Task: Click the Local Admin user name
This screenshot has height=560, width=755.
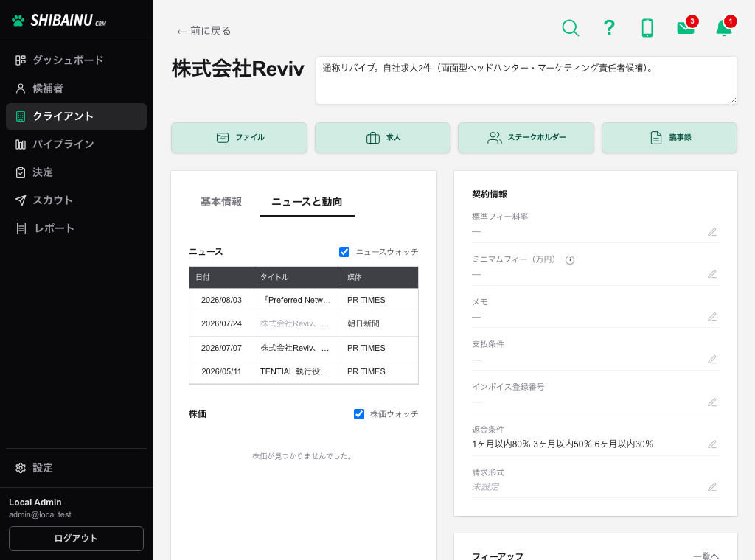Action: 35,503
